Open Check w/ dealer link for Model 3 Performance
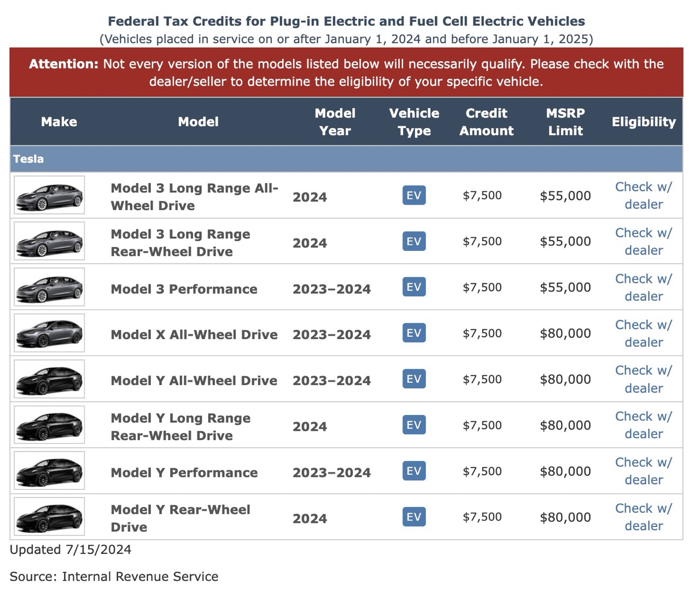Screen dimensions: 700x590 644,287
